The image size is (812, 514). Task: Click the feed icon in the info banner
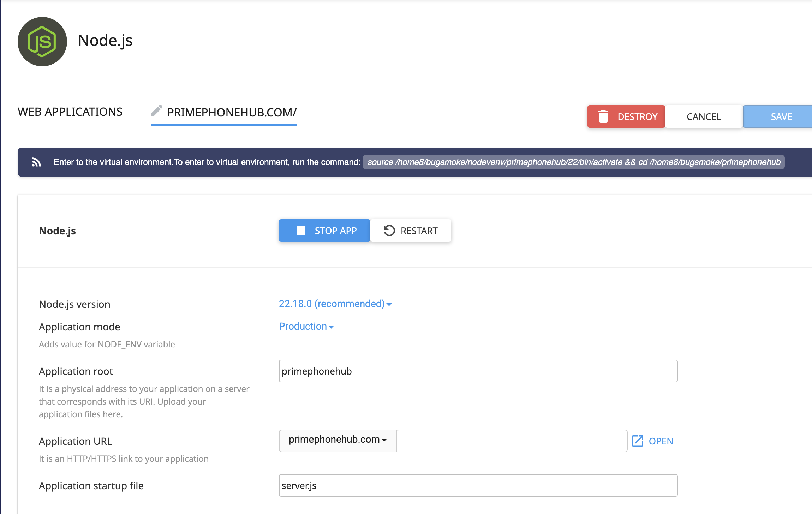point(36,162)
